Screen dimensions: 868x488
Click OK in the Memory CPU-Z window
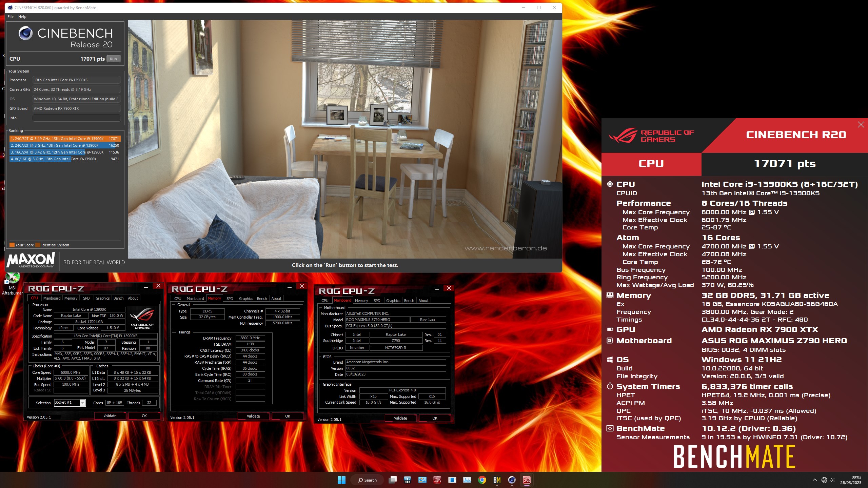pyautogui.click(x=288, y=416)
